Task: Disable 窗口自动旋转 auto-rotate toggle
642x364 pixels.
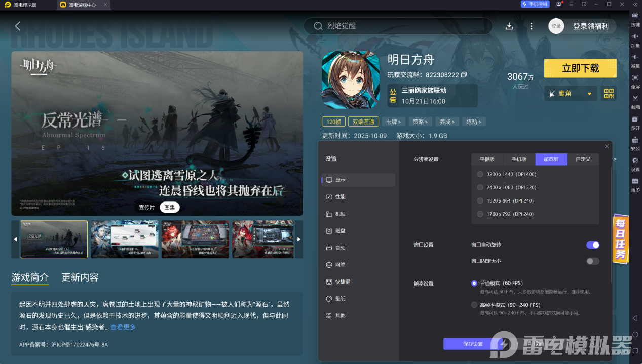Action: 592,245
